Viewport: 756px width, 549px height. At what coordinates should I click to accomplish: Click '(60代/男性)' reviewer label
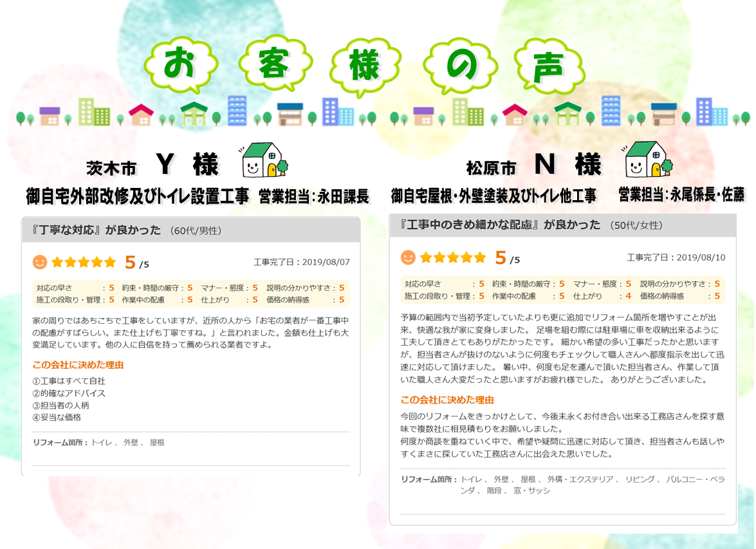point(195,231)
